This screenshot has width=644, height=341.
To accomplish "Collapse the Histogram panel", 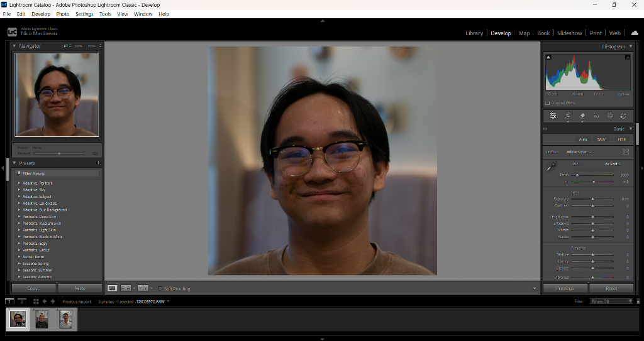I will [x=631, y=46].
